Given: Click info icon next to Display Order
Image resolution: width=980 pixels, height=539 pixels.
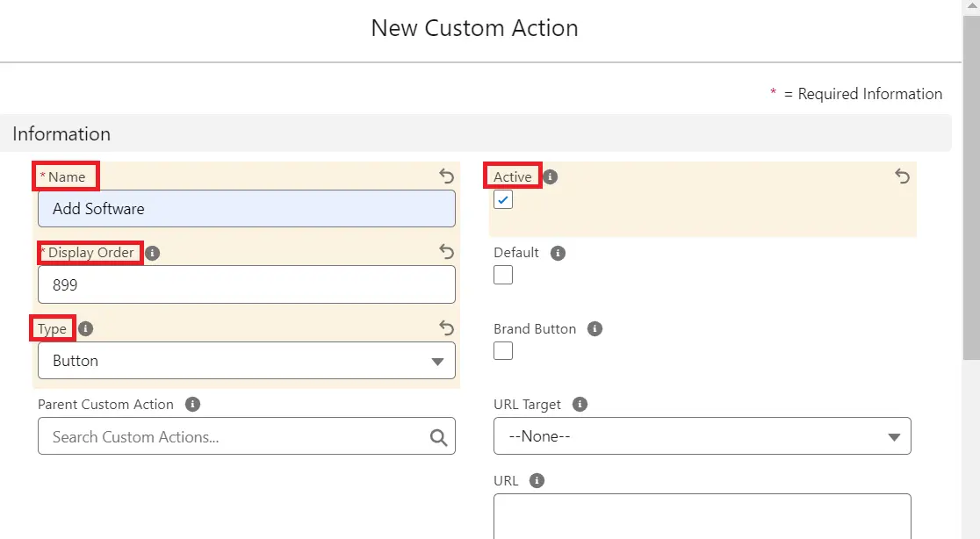Looking at the screenshot, I should 152,253.
